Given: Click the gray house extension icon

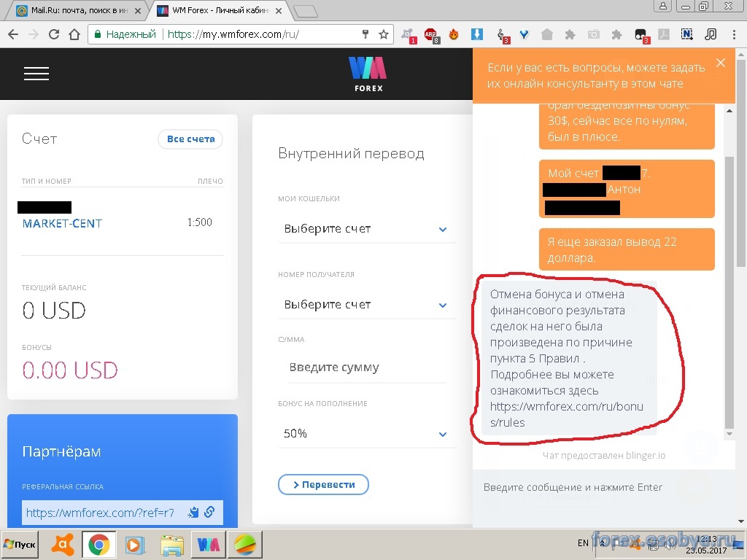Looking at the screenshot, I should coord(547,34).
